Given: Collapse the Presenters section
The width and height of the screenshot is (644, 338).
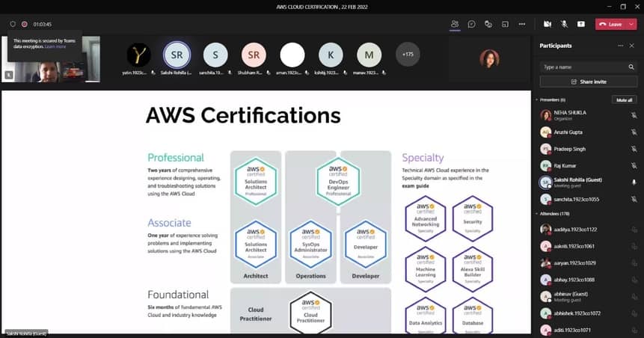Looking at the screenshot, I should click(x=537, y=99).
